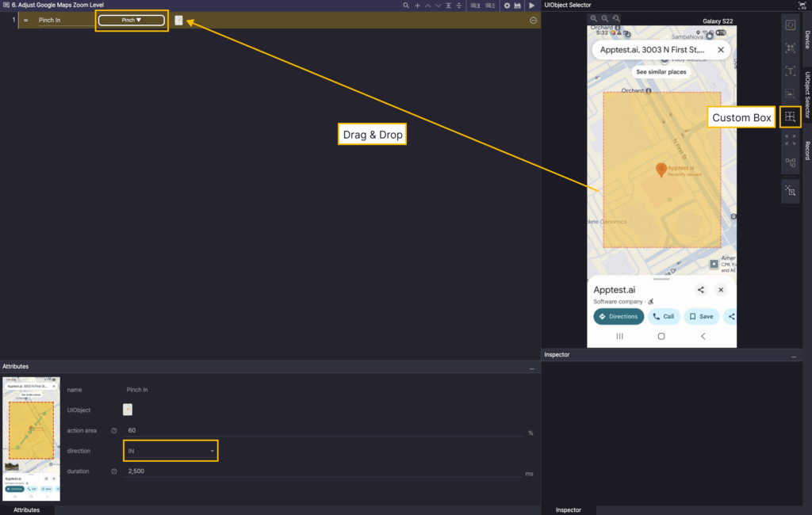Add a new step with the plus icon
The width and height of the screenshot is (812, 515).
pyautogui.click(x=418, y=6)
